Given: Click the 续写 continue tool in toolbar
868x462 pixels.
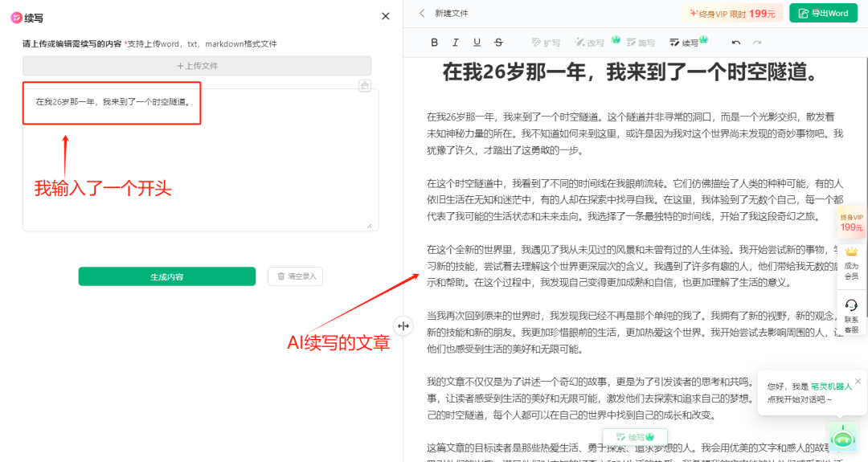Looking at the screenshot, I should point(684,43).
